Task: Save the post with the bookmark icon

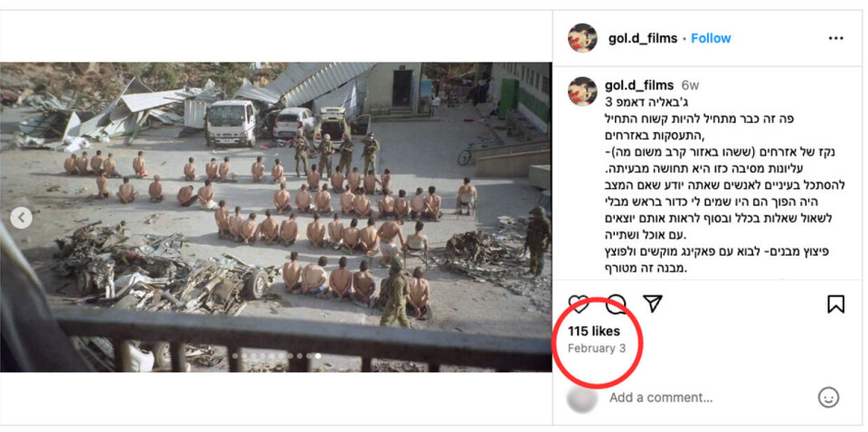Action: coord(835,304)
